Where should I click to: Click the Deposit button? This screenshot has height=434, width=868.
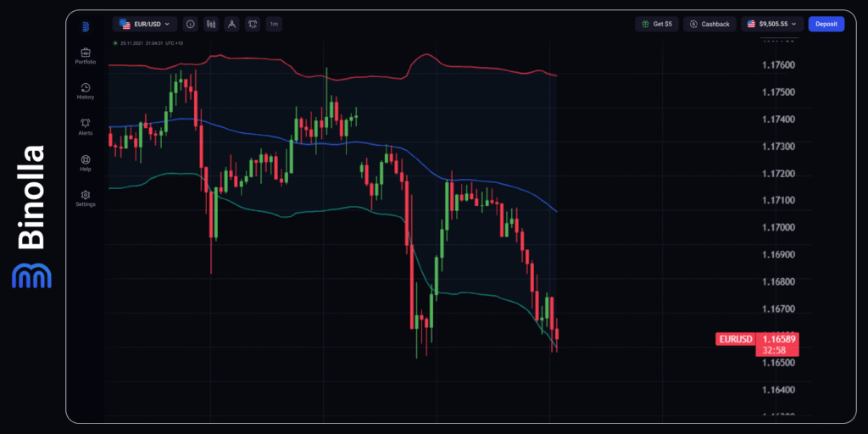[x=826, y=25]
